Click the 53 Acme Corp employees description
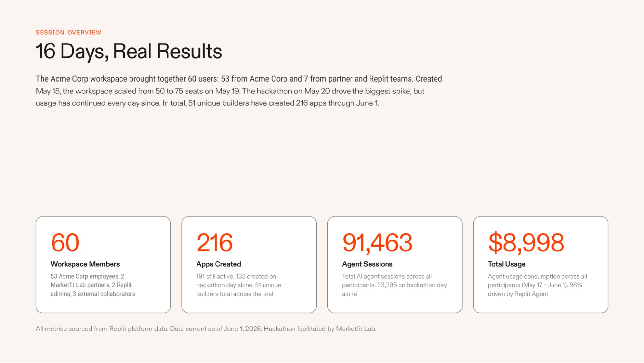644x363 pixels. pyautogui.click(x=93, y=285)
